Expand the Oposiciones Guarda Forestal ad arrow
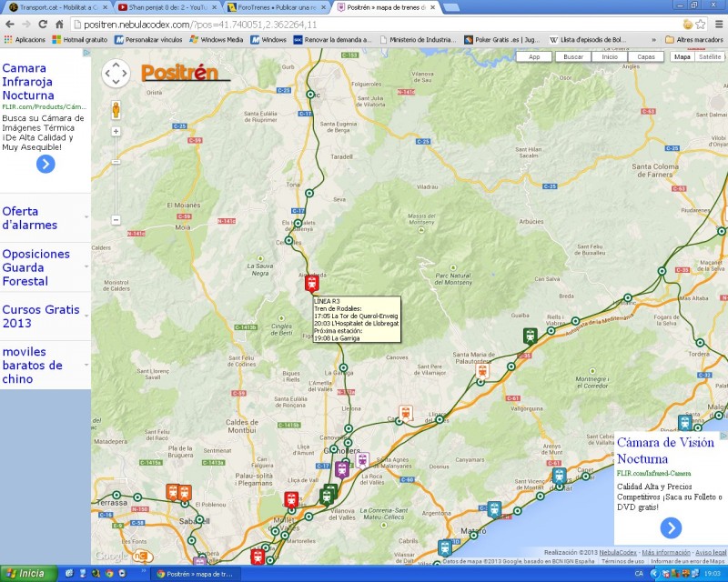The width and height of the screenshot is (728, 582). pos(86,266)
